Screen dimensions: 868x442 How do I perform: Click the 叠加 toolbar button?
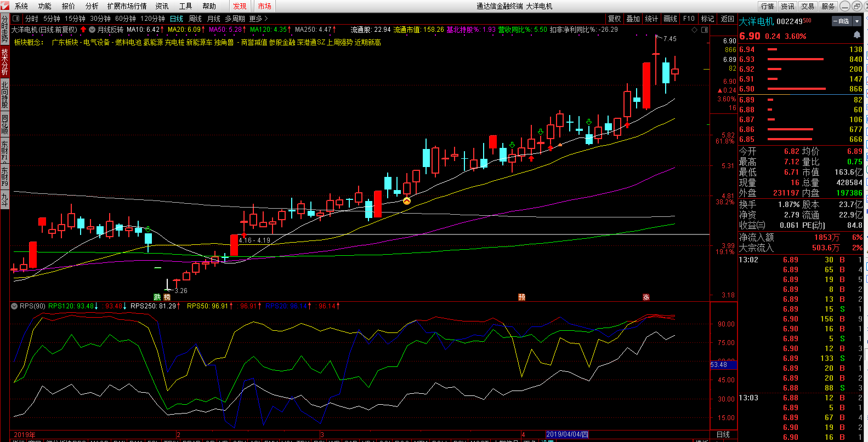(633, 19)
